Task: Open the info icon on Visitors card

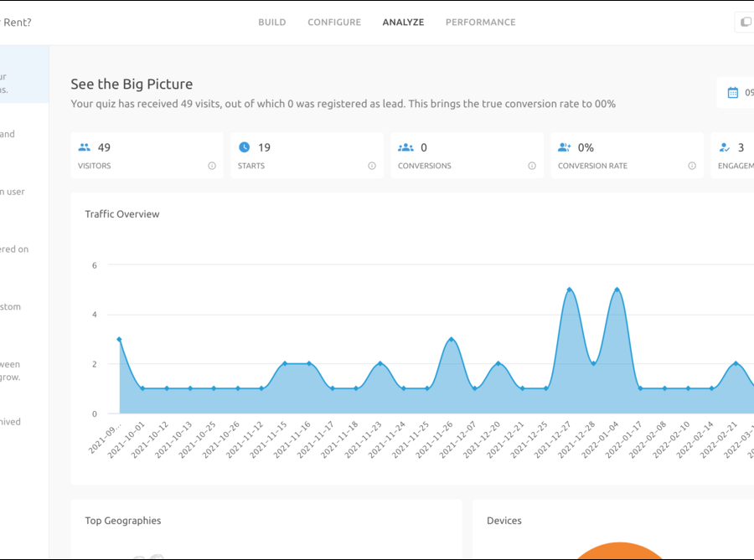Action: [x=212, y=166]
